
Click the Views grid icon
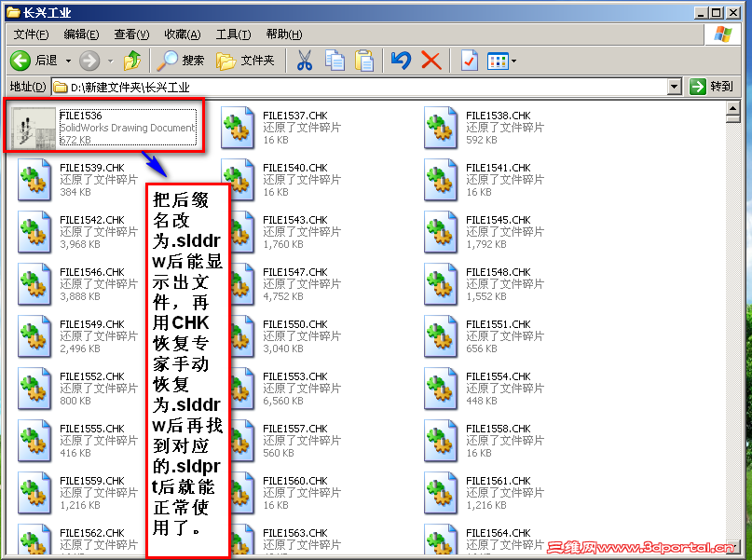click(498, 61)
